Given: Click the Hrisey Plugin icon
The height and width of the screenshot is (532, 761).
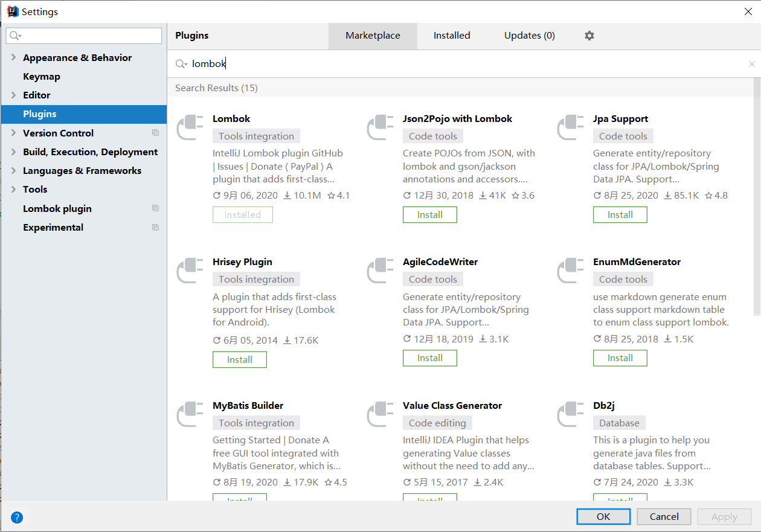Looking at the screenshot, I should point(190,271).
